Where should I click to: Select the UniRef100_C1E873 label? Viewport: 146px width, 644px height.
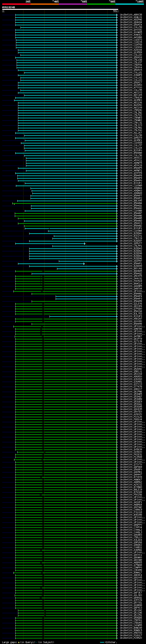[131, 40]
